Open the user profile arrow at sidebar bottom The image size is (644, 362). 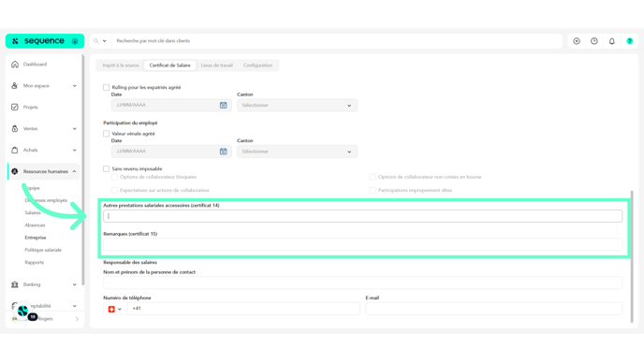click(x=77, y=319)
